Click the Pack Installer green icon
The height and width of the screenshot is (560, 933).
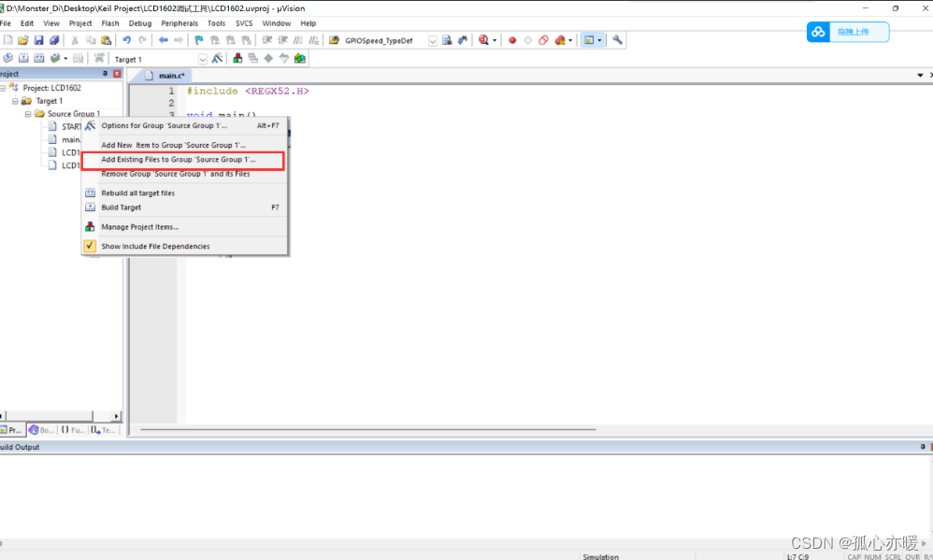click(x=300, y=58)
